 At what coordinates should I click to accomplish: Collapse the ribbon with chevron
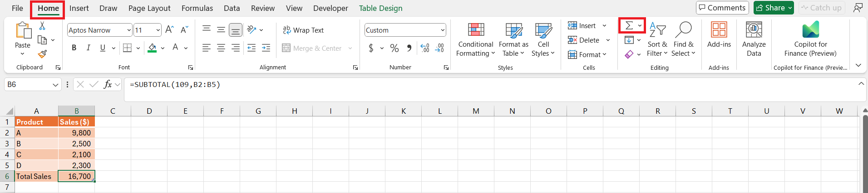[858, 65]
